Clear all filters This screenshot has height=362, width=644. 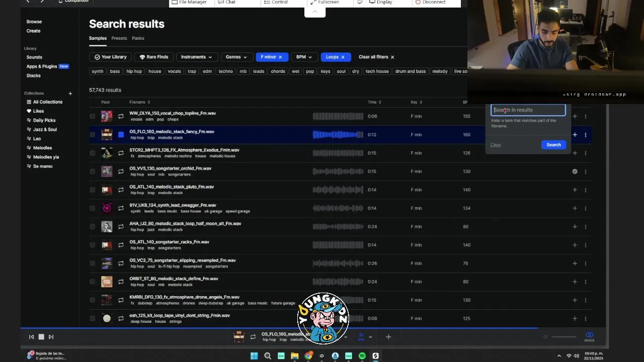click(x=376, y=57)
